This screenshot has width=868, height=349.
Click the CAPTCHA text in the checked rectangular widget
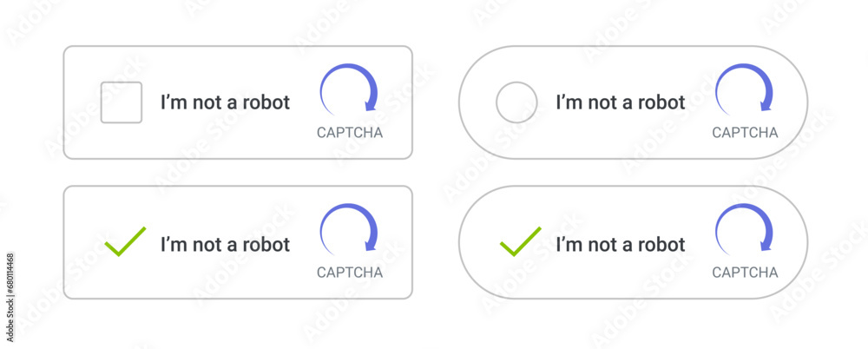[349, 273]
